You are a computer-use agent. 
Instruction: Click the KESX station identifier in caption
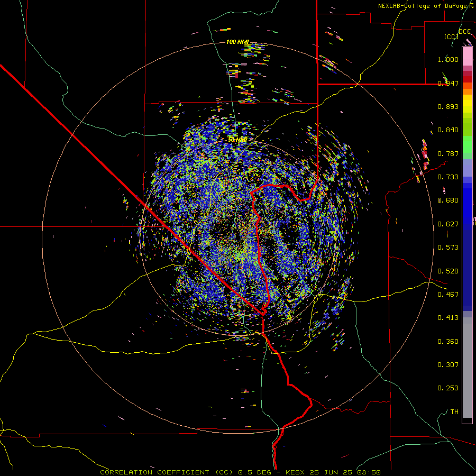[x=296, y=472]
